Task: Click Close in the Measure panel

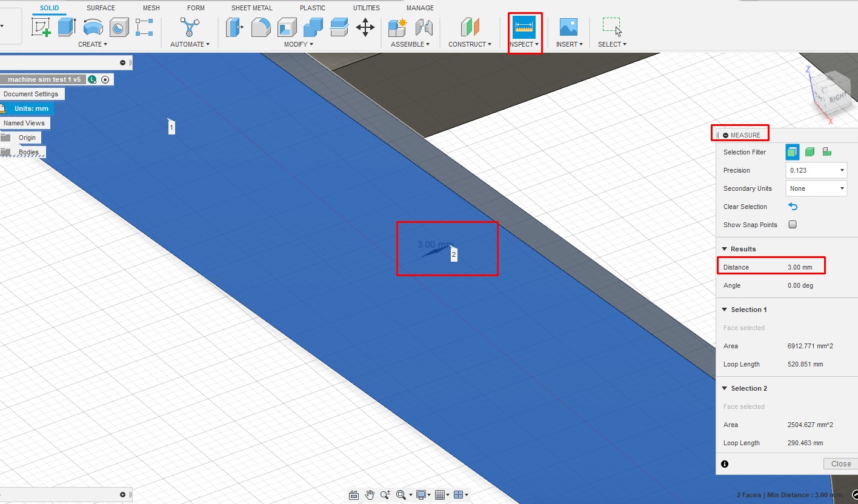Action: point(841,463)
